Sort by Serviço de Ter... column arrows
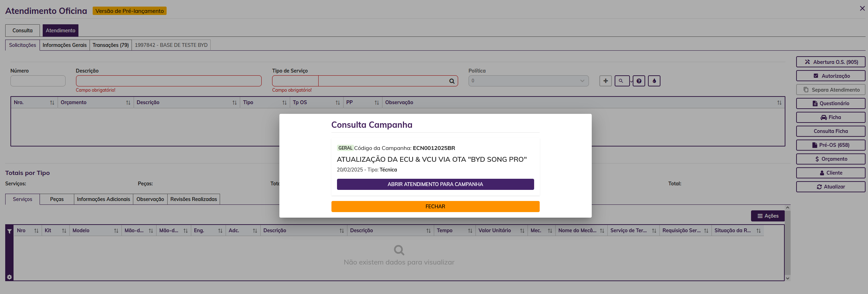Screen dimensions: 868x294 click(x=654, y=231)
